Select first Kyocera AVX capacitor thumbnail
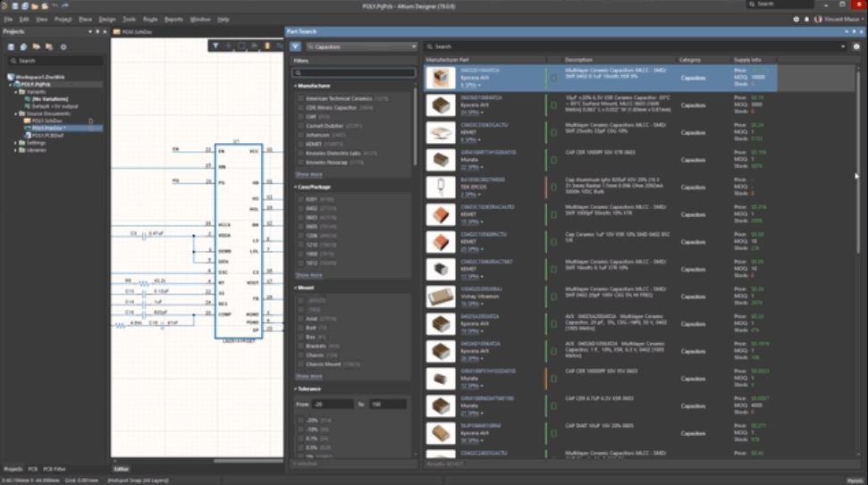868x485 pixels. [x=439, y=79]
